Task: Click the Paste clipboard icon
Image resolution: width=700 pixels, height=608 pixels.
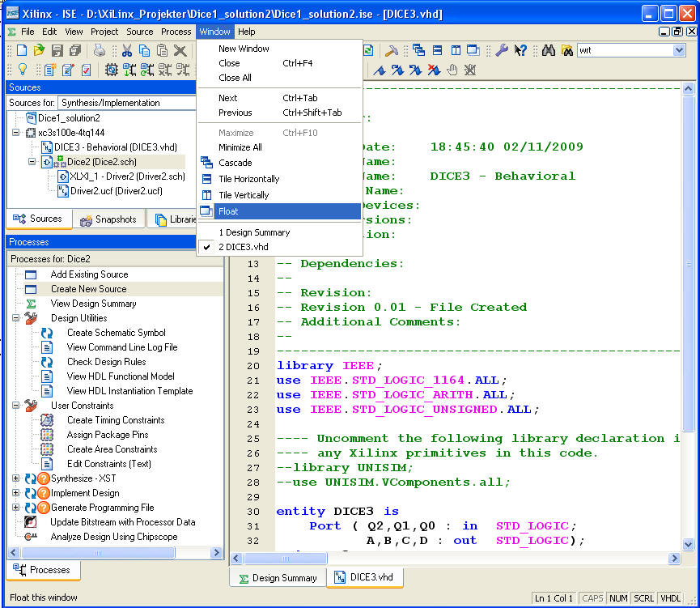Action: point(162,50)
